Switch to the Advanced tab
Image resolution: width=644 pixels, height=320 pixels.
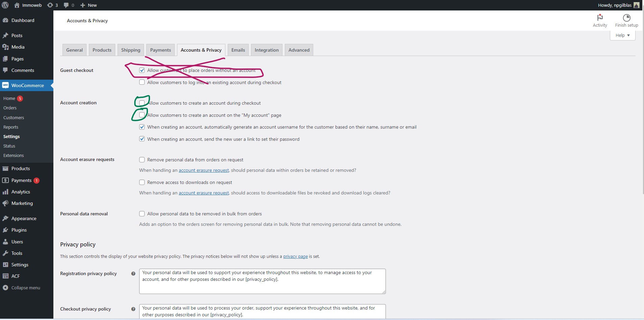pos(299,50)
